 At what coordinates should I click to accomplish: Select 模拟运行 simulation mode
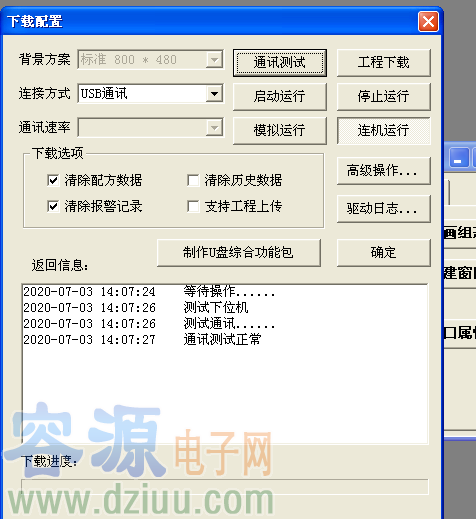click(x=280, y=130)
